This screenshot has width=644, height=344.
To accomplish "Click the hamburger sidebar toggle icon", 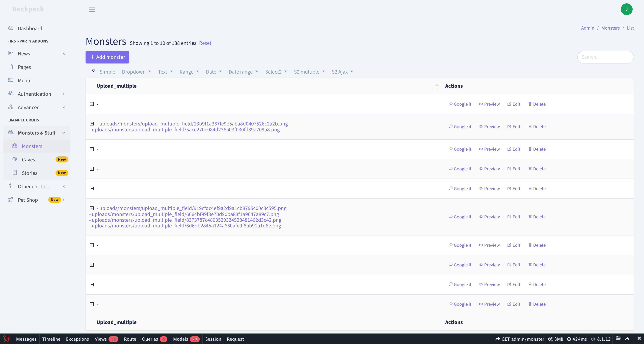I will click(92, 9).
